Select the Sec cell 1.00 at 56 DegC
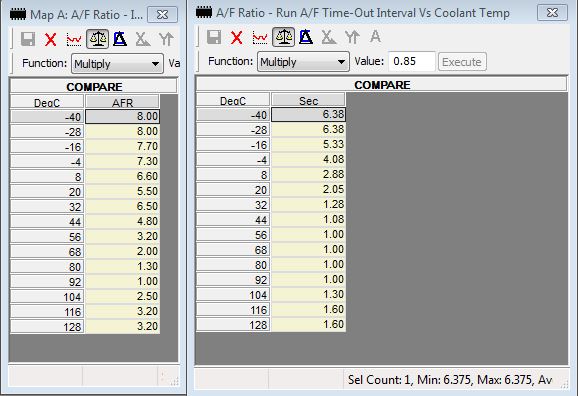Viewport: 578px width, 396px height. coord(309,235)
